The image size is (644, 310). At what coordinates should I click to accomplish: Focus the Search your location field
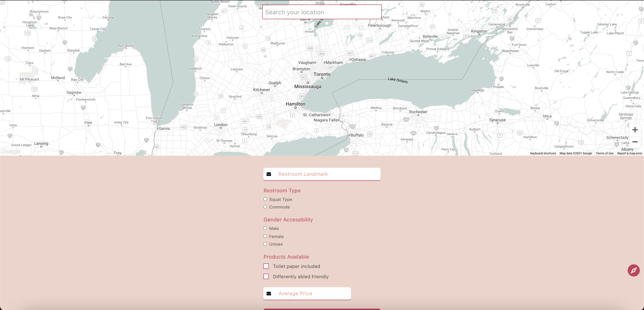(x=322, y=12)
